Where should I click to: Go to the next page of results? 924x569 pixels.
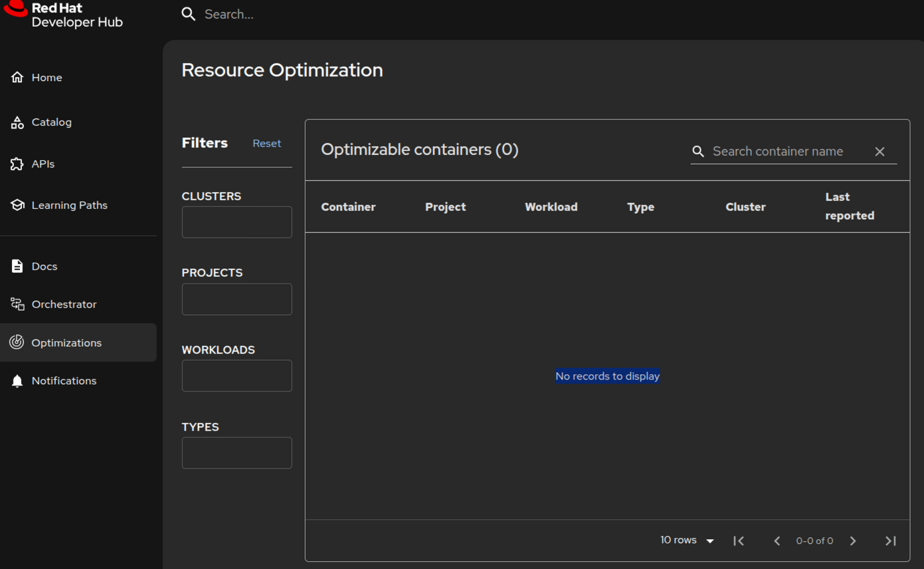pyautogui.click(x=853, y=541)
